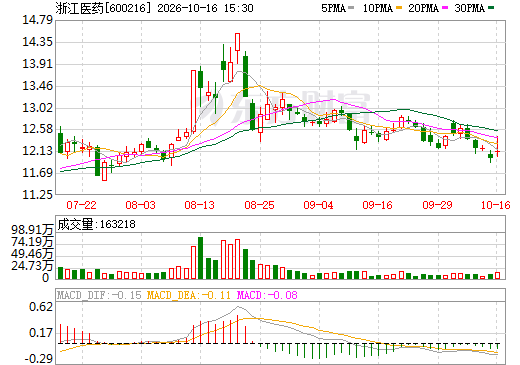The height and width of the screenshot is (365, 520).
Task: Select the timestamp 2026-10-16 15:30
Action: (x=205, y=8)
